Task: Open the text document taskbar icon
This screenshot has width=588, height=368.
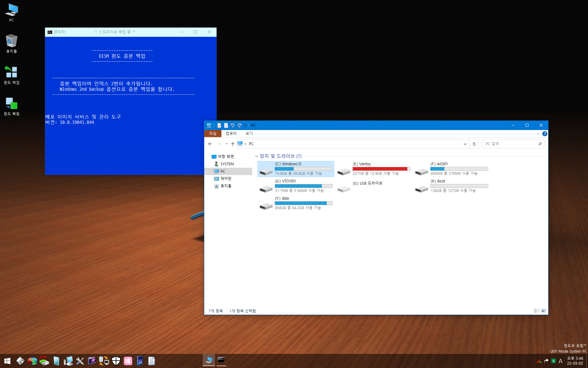Action: pos(152,361)
